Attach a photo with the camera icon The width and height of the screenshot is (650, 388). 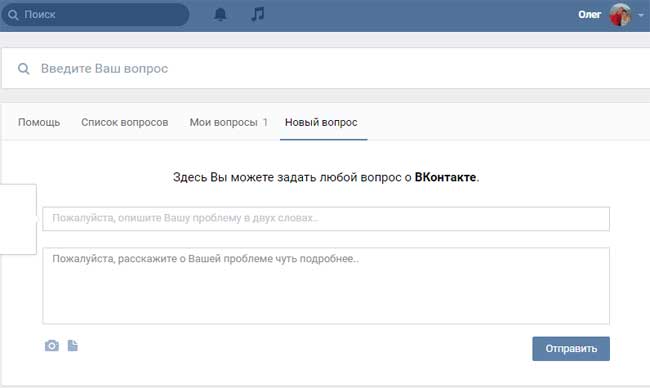[x=52, y=345]
